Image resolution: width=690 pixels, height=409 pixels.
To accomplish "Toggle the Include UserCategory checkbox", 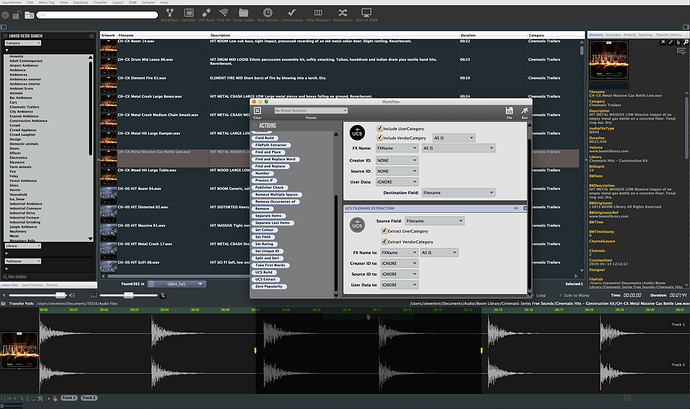I will 379,129.
